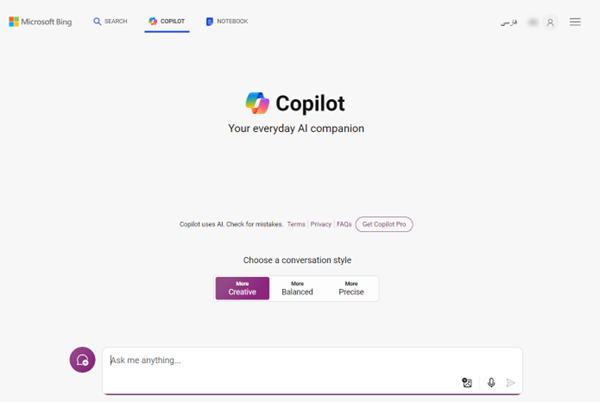Click the Get Copilot Pro button

[384, 224]
